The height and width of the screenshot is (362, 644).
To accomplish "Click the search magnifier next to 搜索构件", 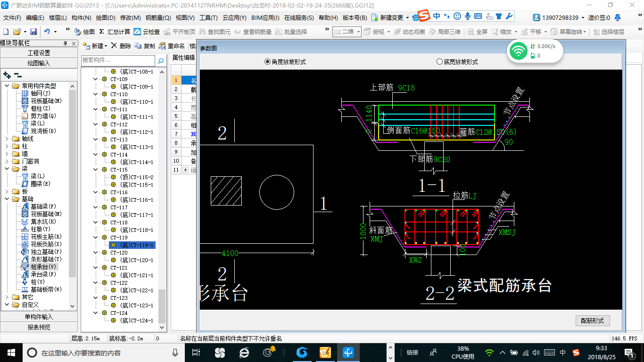I will click(161, 61).
